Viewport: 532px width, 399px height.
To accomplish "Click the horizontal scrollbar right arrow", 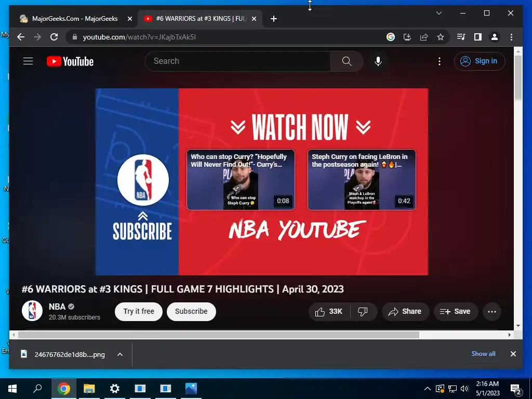I will tap(510, 335).
